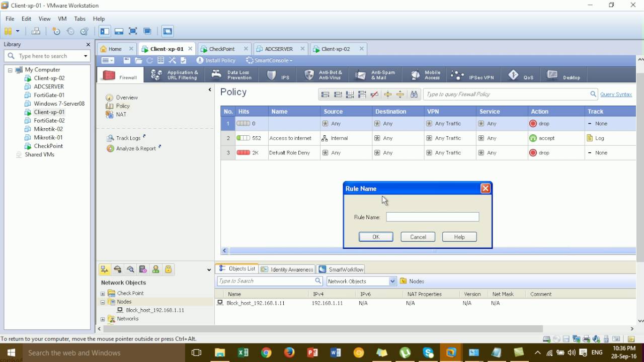Image resolution: width=644 pixels, height=362 pixels.
Task: Open the Anti-Bot & Anti-Virus blade
Action: click(324, 75)
